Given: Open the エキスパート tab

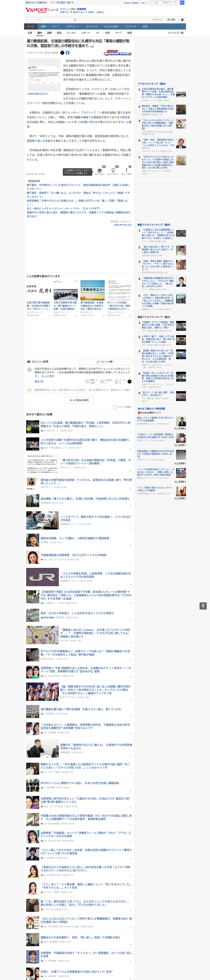Looking at the screenshot, I should point(72,26).
